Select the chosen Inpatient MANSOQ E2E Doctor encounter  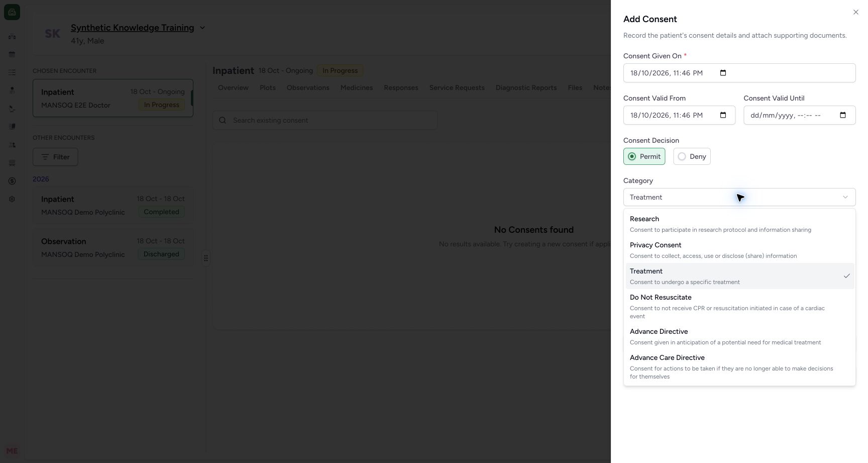click(113, 98)
